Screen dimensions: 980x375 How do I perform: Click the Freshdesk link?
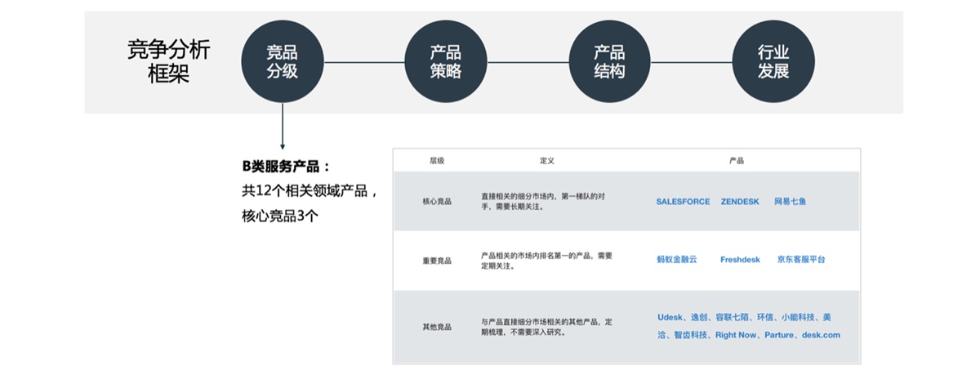740,260
